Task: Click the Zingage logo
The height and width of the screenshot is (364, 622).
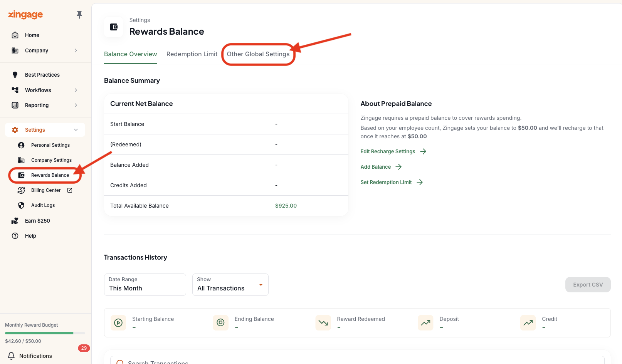Action: (25, 15)
